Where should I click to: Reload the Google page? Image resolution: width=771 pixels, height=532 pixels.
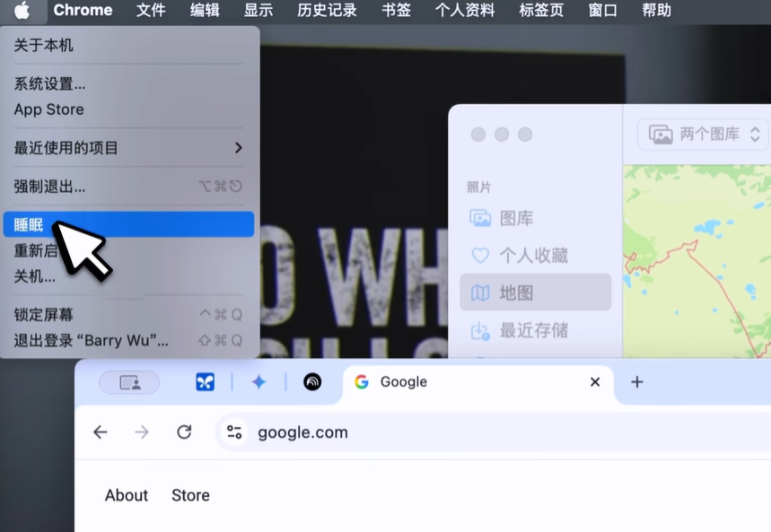(184, 432)
